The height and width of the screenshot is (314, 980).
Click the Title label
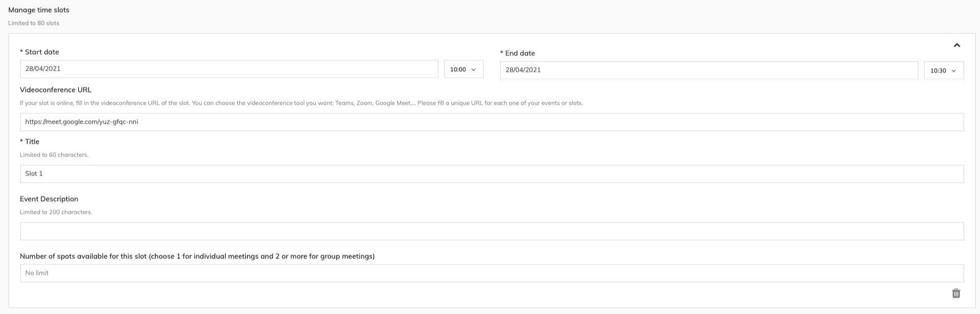pyautogui.click(x=30, y=142)
